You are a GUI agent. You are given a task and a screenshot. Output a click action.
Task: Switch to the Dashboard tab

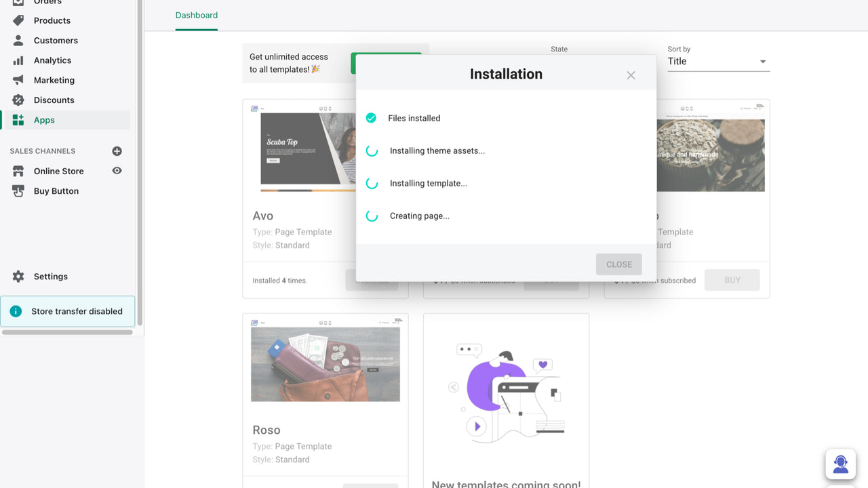tap(196, 15)
